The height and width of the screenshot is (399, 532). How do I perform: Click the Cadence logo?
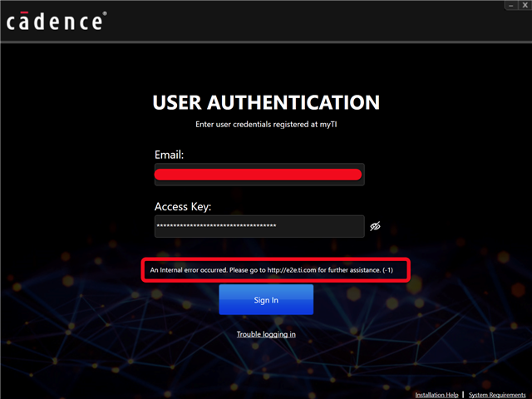(57, 20)
